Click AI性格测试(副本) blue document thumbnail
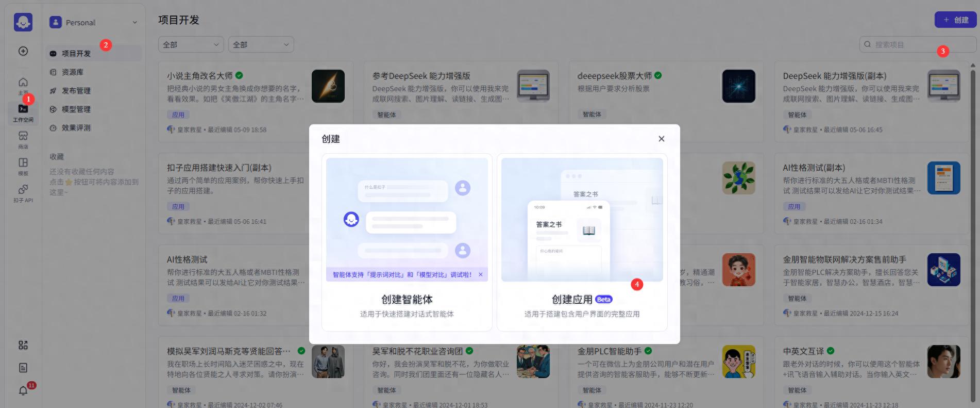The image size is (980, 408). point(944,178)
